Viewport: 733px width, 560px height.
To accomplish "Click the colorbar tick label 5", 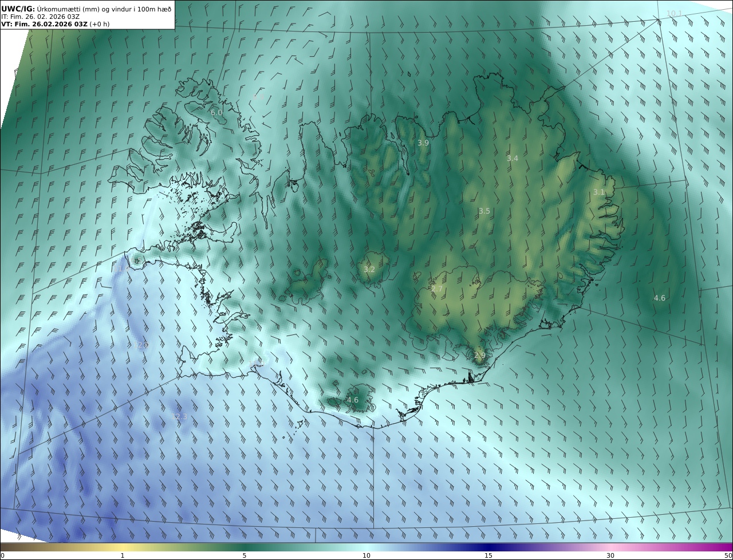I will point(245,555).
